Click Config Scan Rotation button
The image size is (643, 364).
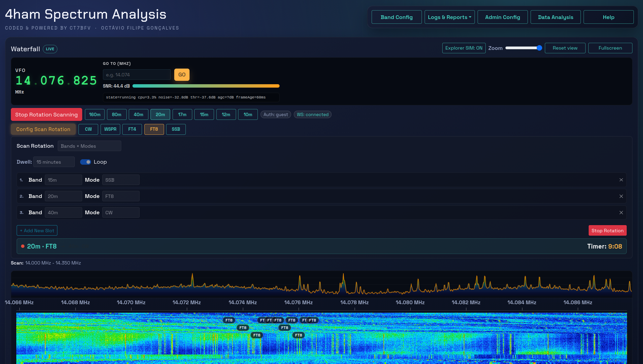pyautogui.click(x=43, y=129)
